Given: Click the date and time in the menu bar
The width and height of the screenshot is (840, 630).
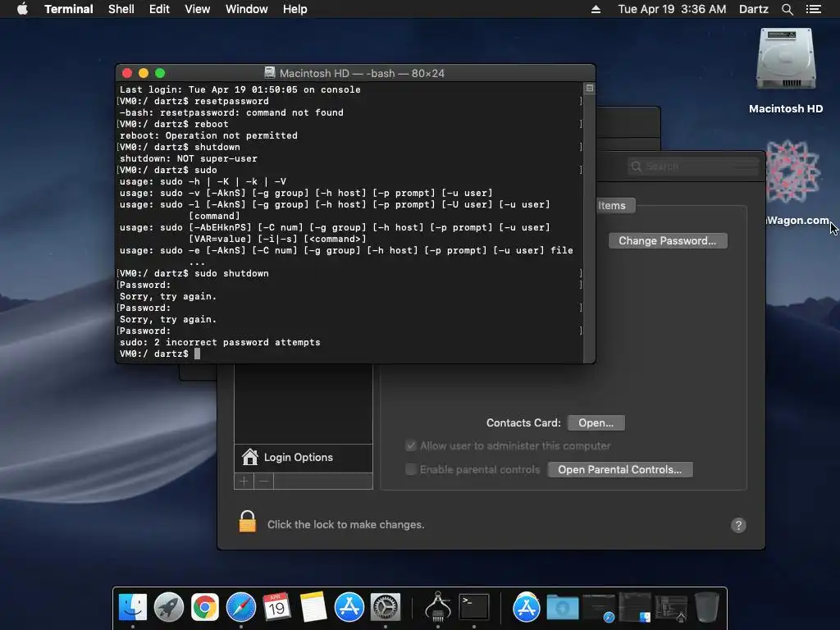Looking at the screenshot, I should click(673, 9).
